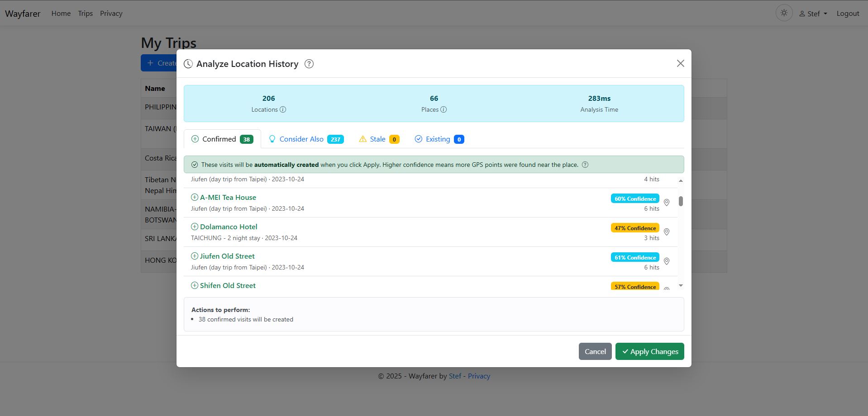Viewport: 868px width, 416px height.
Task: Click the 47% Confidence badge
Action: click(x=635, y=228)
